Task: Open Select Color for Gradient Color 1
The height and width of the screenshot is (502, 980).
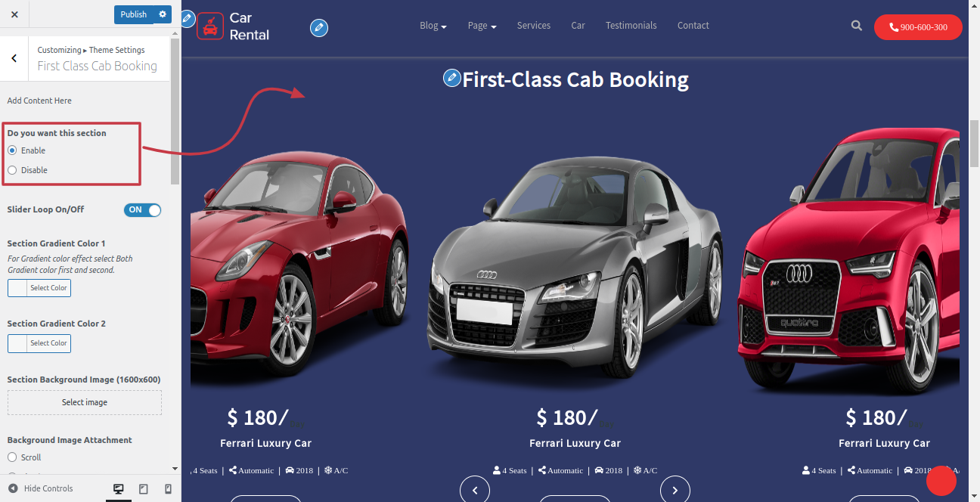Action: (39, 288)
